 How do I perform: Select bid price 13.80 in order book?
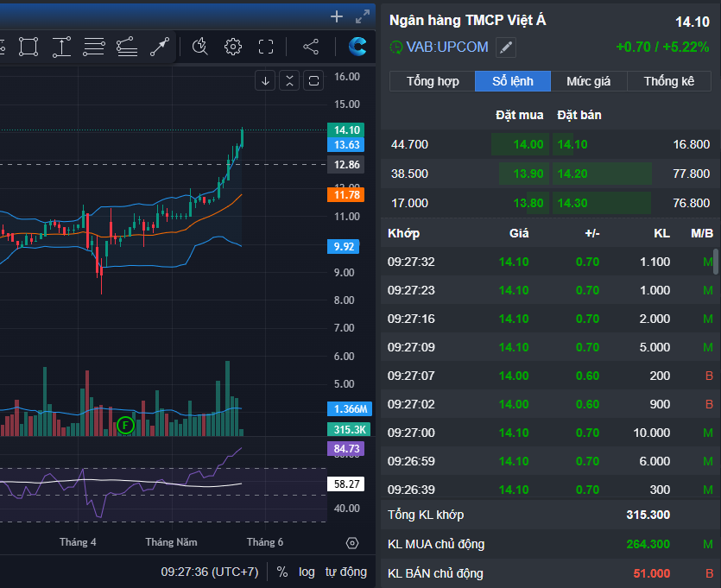528,203
